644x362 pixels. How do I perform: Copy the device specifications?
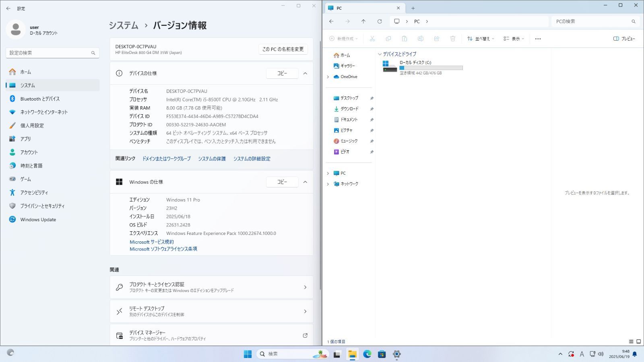(282, 73)
